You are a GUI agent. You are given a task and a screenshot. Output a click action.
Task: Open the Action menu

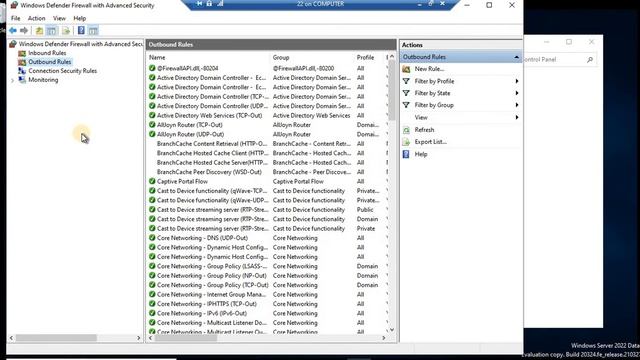pyautogui.click(x=36, y=18)
